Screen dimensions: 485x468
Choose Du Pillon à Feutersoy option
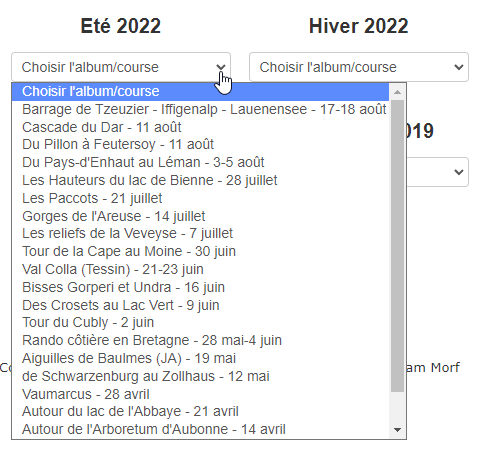[200, 145]
